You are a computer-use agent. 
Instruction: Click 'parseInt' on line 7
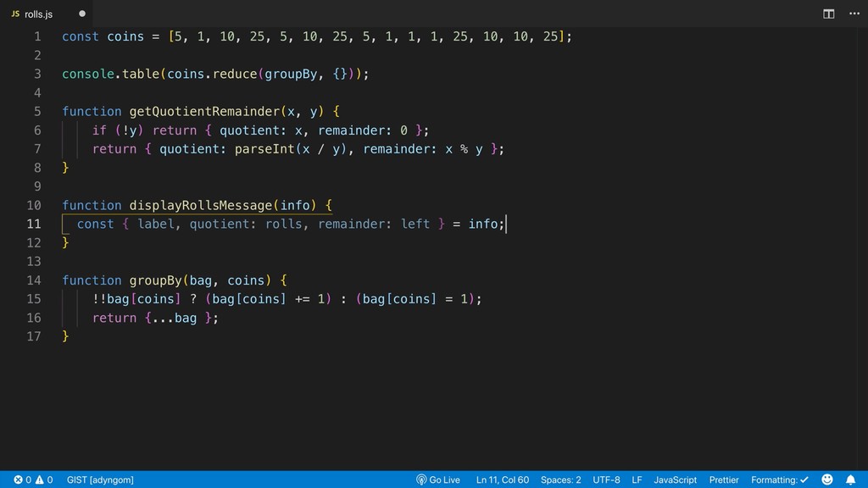264,149
